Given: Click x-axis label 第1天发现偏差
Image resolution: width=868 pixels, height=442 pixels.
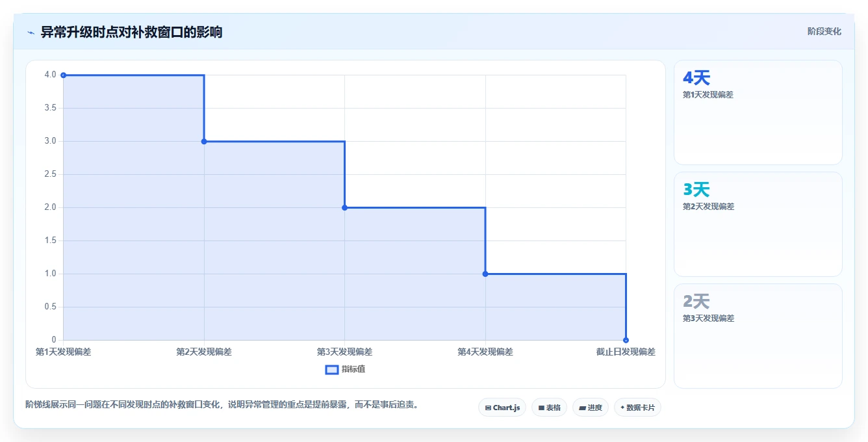Looking at the screenshot, I should click(63, 352).
